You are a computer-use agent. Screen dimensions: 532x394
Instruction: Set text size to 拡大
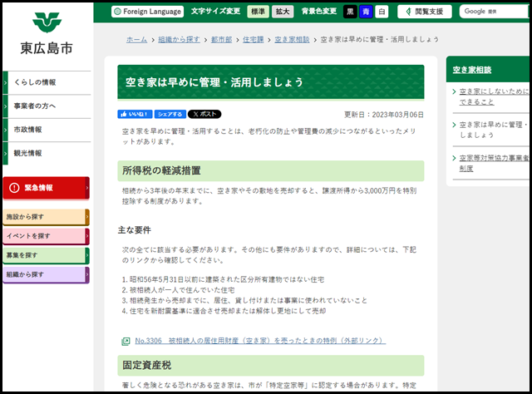pos(283,12)
